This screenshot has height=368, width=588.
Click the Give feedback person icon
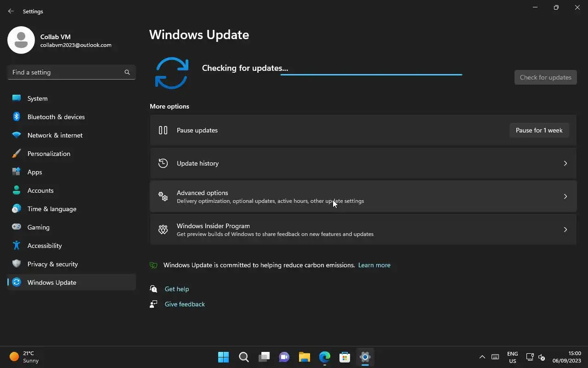click(154, 304)
